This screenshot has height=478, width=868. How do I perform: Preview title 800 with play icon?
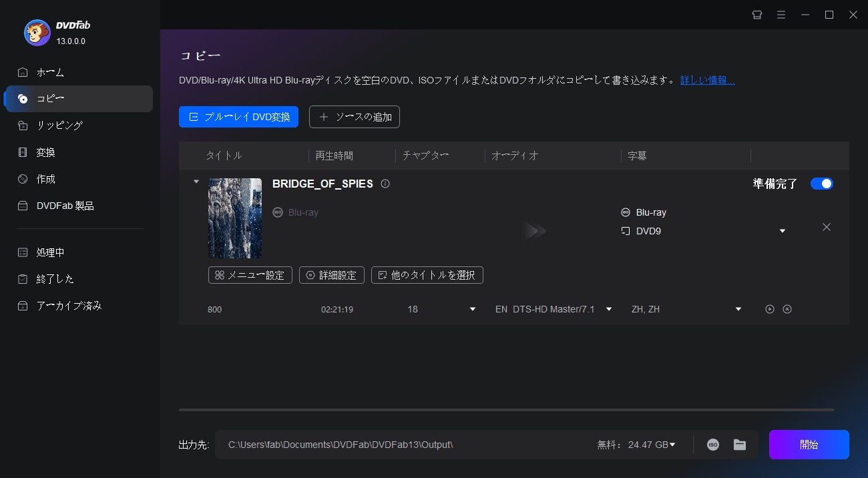pyautogui.click(x=770, y=309)
